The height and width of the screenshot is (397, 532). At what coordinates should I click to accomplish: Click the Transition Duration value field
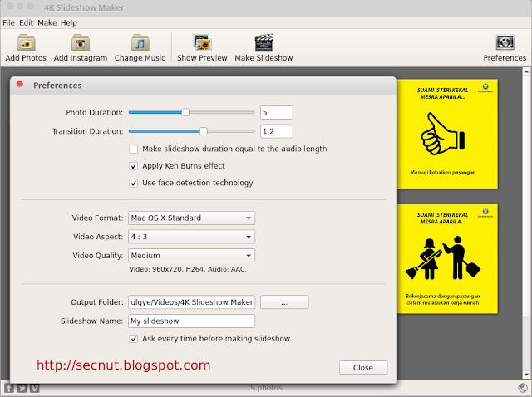(x=277, y=131)
